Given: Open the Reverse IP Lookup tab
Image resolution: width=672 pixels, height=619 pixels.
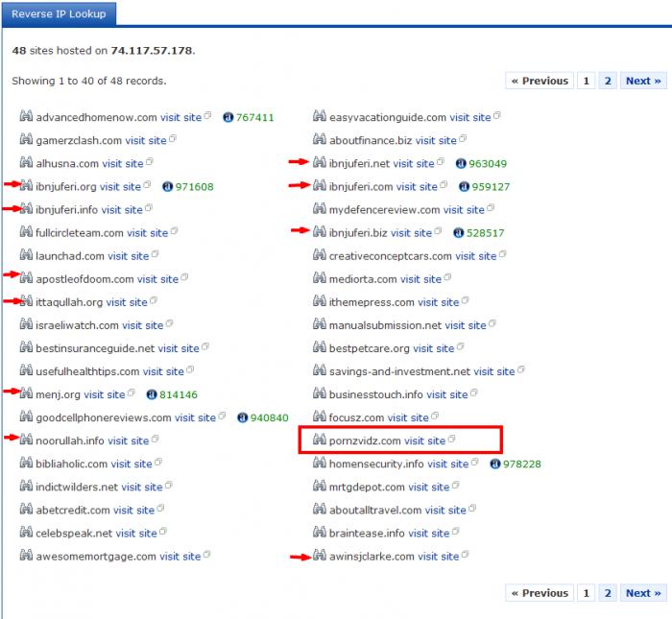Looking at the screenshot, I should (59, 14).
